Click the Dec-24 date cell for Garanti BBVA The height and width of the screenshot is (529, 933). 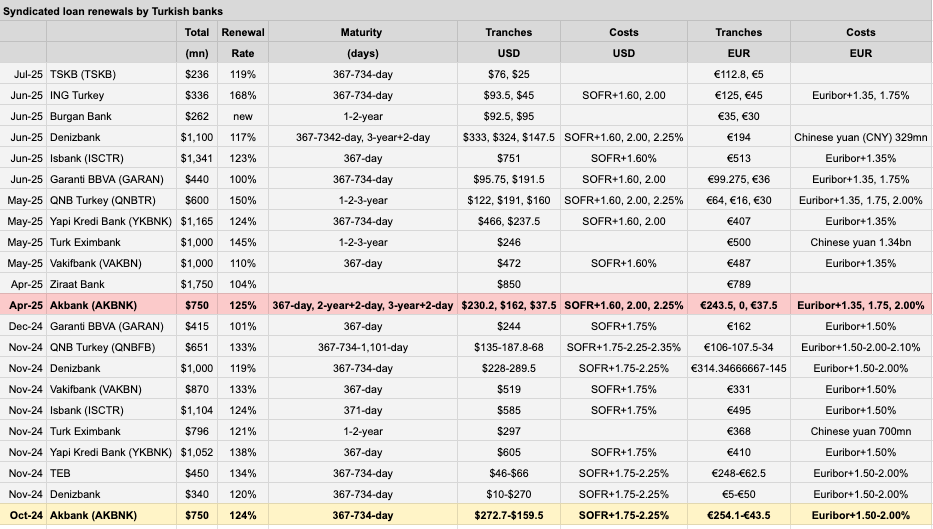[x=23, y=327]
